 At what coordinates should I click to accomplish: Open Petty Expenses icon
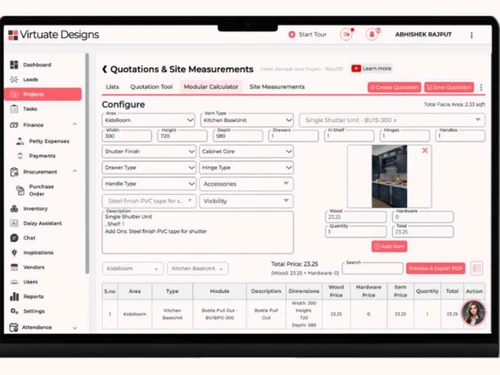click(x=20, y=141)
